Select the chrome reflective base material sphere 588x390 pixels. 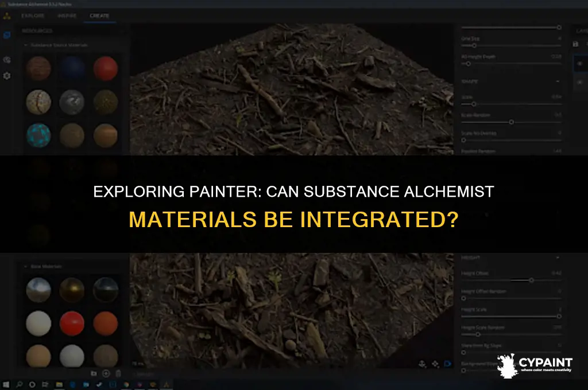(x=38, y=290)
